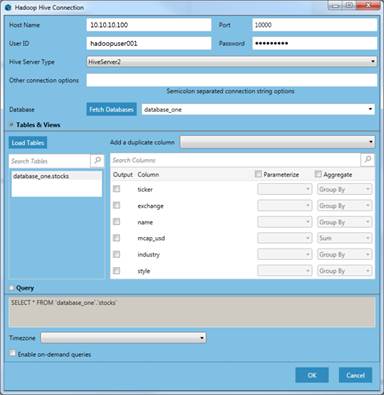This screenshot has height=395, width=384.
Task: Select database_one.stocks in the tables list
Action: (56, 176)
